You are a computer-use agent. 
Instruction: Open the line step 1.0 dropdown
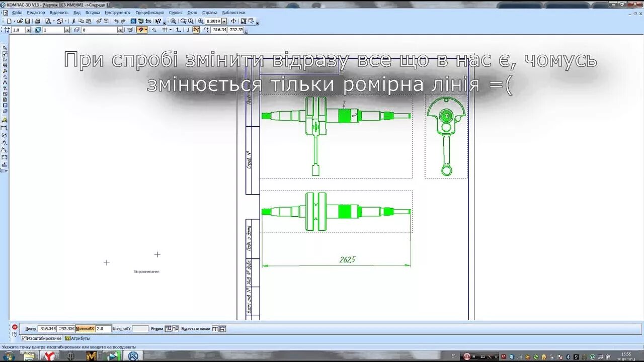[28, 30]
